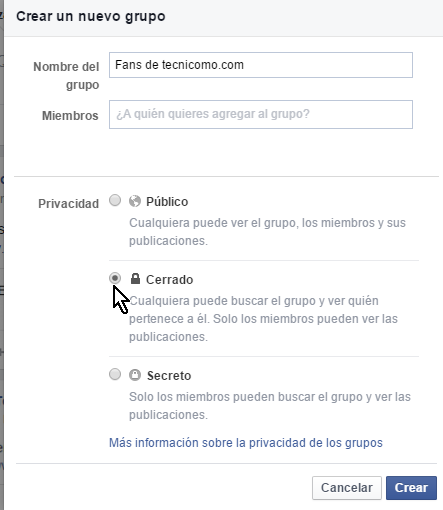Screen dimensions: 443x510
Task: Click the globe icon beside Público
Action: [x=135, y=201]
